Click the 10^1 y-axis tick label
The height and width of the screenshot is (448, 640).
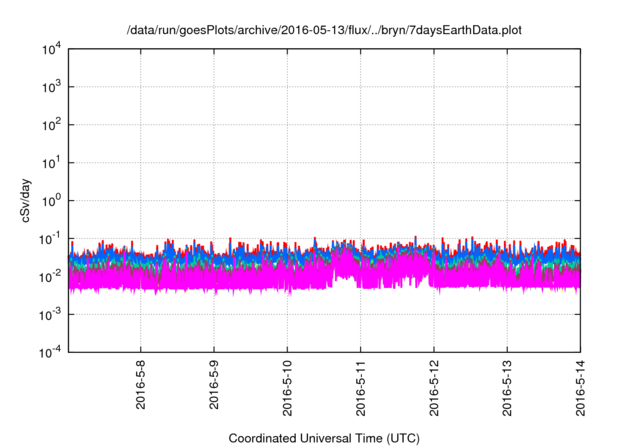51,163
